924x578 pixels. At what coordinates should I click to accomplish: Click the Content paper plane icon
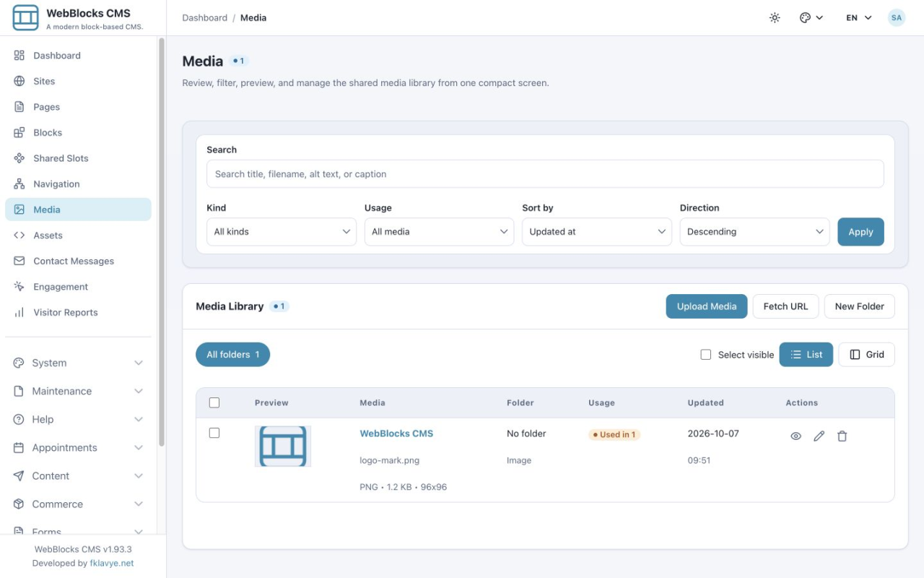coord(19,475)
